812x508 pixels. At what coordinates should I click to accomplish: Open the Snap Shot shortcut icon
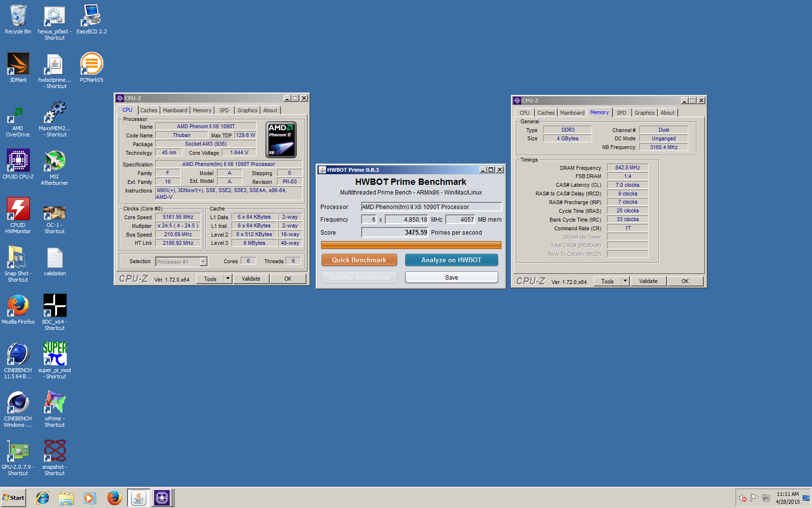pos(18,264)
